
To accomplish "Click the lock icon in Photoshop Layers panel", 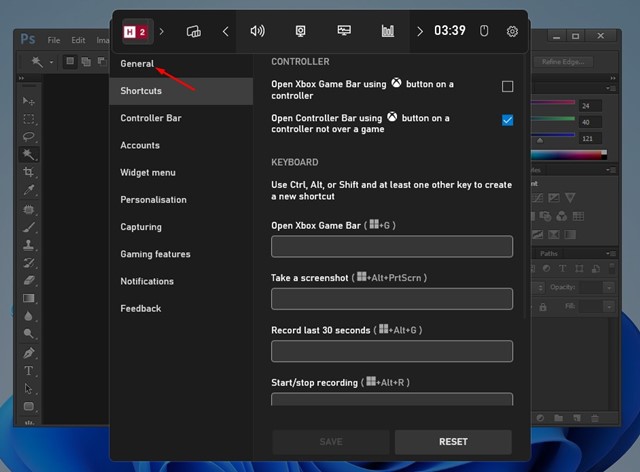I will 543,307.
